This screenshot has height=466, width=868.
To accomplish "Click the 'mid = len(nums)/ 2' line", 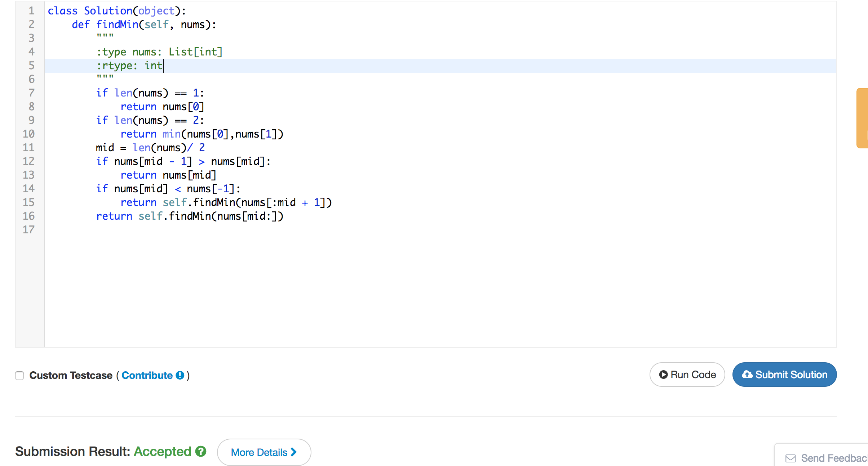I will 150,148.
